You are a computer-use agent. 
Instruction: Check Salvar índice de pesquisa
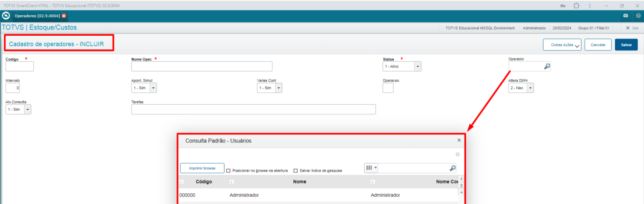point(296,171)
